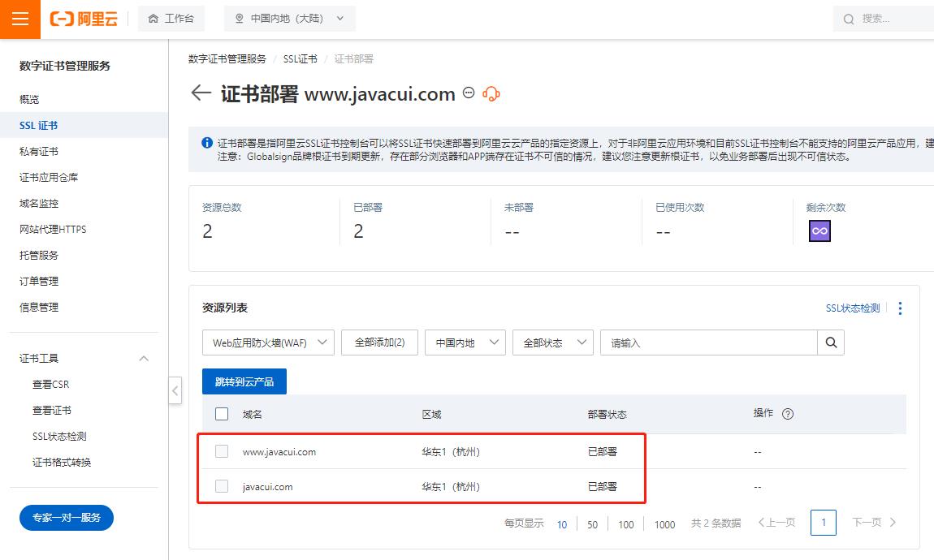Click the top search box
Screen dimensions: 934x560
(x=884, y=19)
